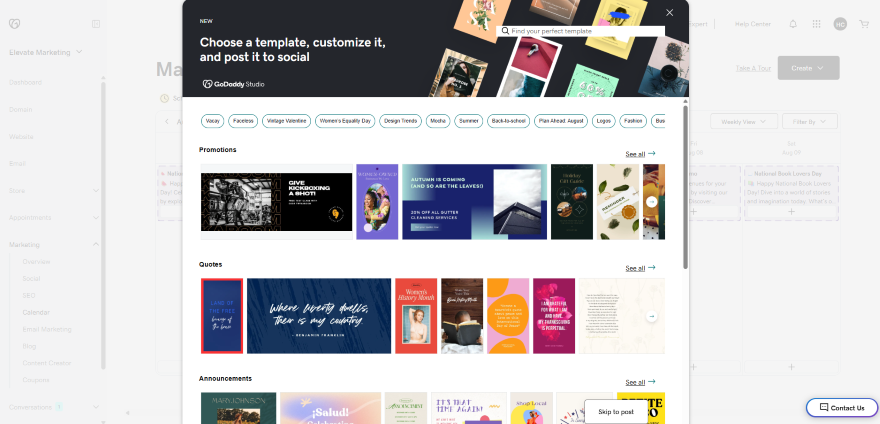The height and width of the screenshot is (424, 880).
Task: Open the apps grid icon
Action: (816, 24)
